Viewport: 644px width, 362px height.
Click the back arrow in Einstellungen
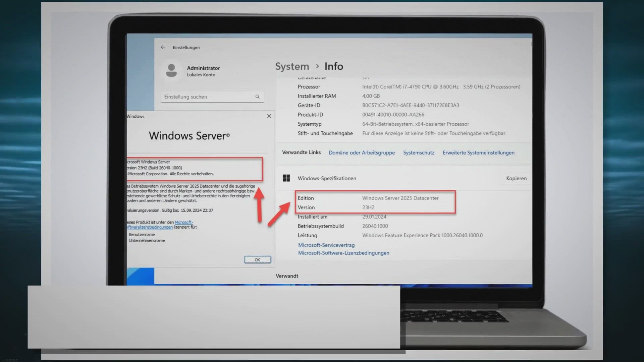pos(163,47)
